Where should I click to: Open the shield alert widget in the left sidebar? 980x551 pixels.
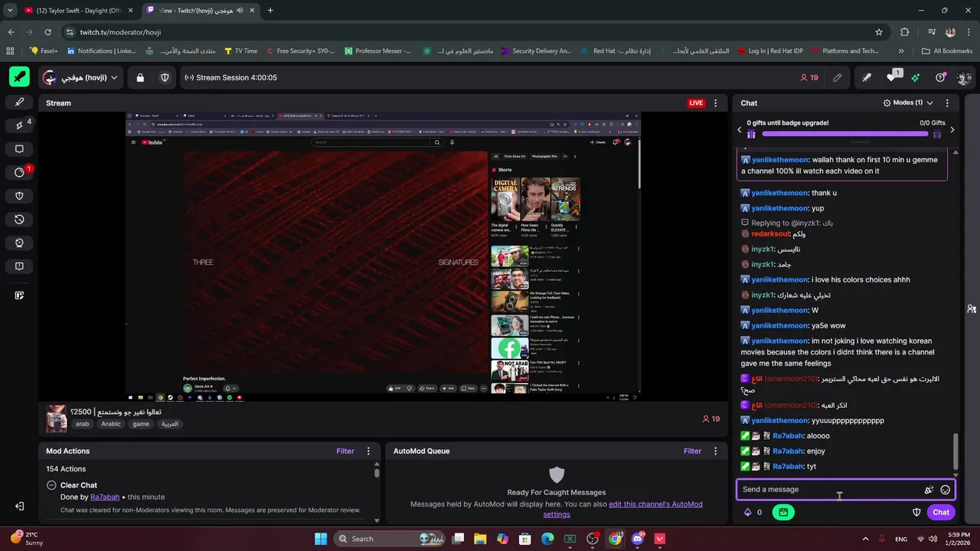19,196
